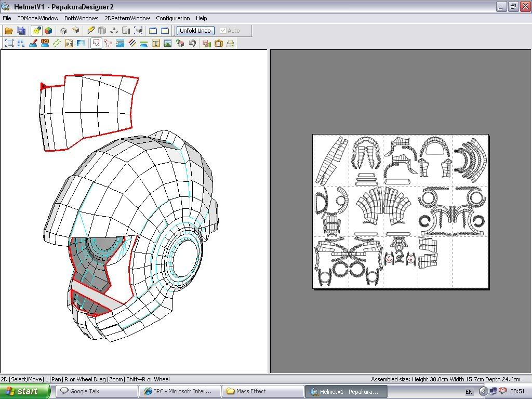
Task: Print the pattern with the printer icon
Action: [x=231, y=43]
